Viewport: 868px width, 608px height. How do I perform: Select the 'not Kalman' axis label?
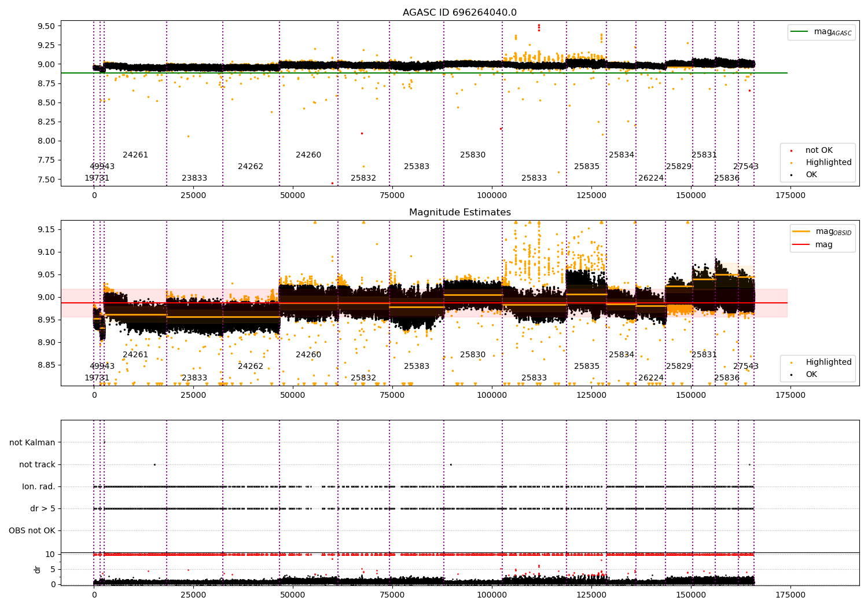[32, 442]
